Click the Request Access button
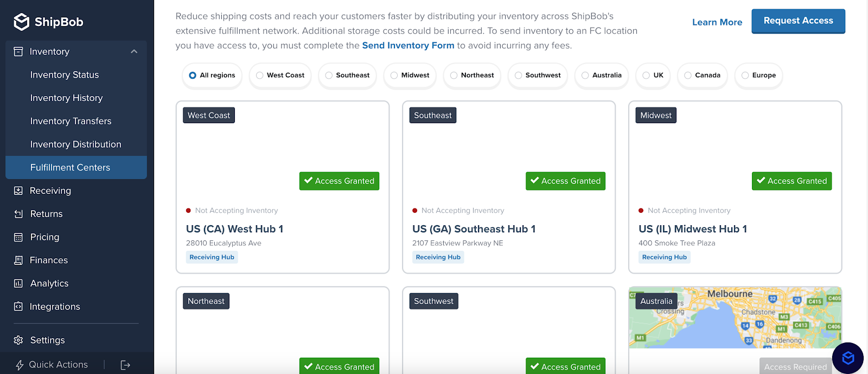868x374 pixels. 798,21
